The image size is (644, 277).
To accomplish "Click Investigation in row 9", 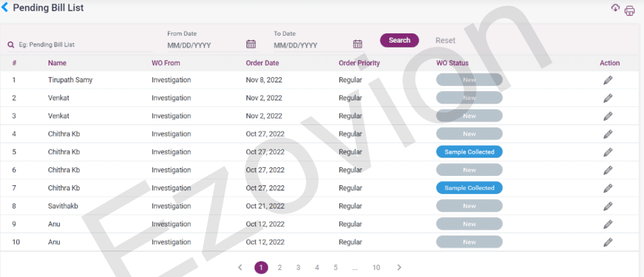I will click(171, 224).
